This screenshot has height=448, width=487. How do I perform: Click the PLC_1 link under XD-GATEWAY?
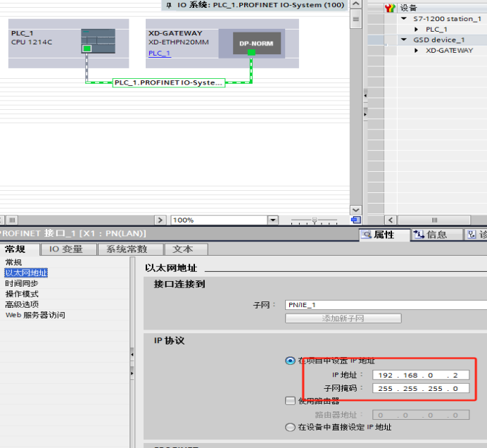coord(159,53)
